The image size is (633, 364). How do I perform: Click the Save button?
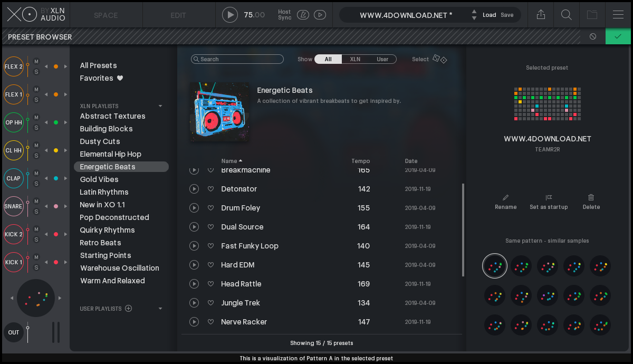click(x=507, y=15)
